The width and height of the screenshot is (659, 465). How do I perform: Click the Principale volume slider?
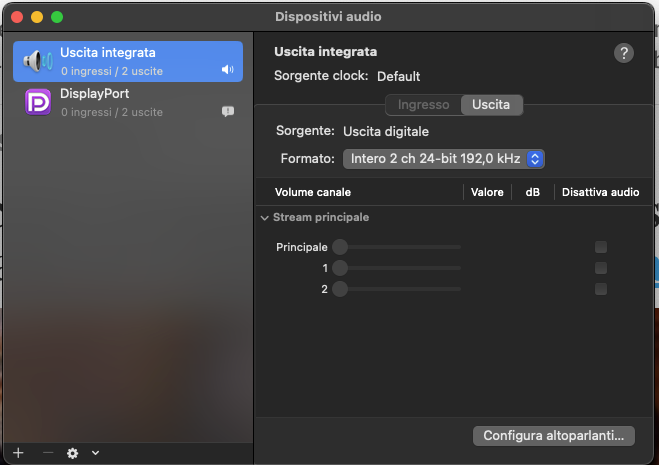click(397, 247)
